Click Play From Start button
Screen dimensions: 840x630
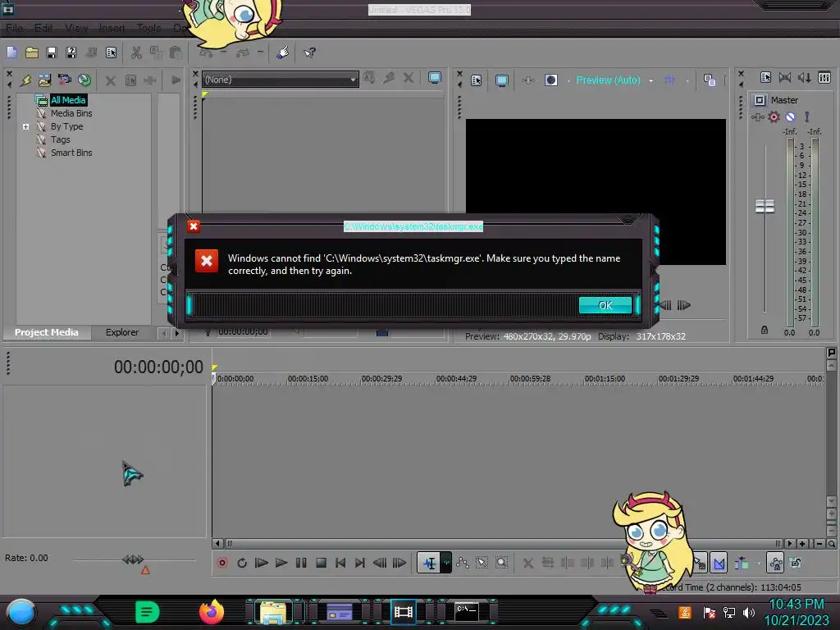262,563
